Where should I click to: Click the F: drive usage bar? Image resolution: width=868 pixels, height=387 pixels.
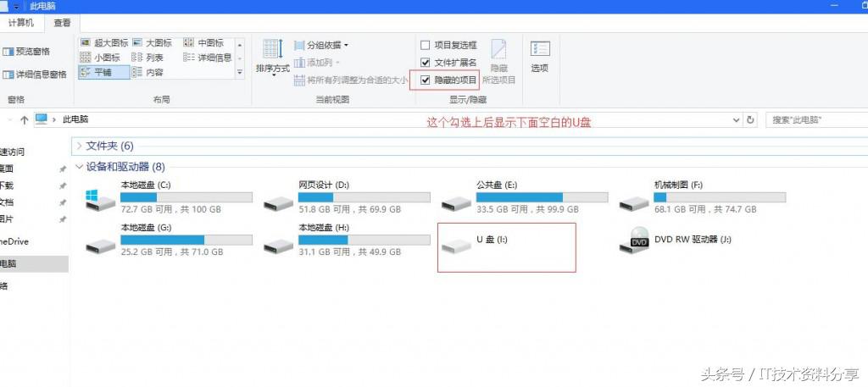pyautogui.click(x=720, y=197)
